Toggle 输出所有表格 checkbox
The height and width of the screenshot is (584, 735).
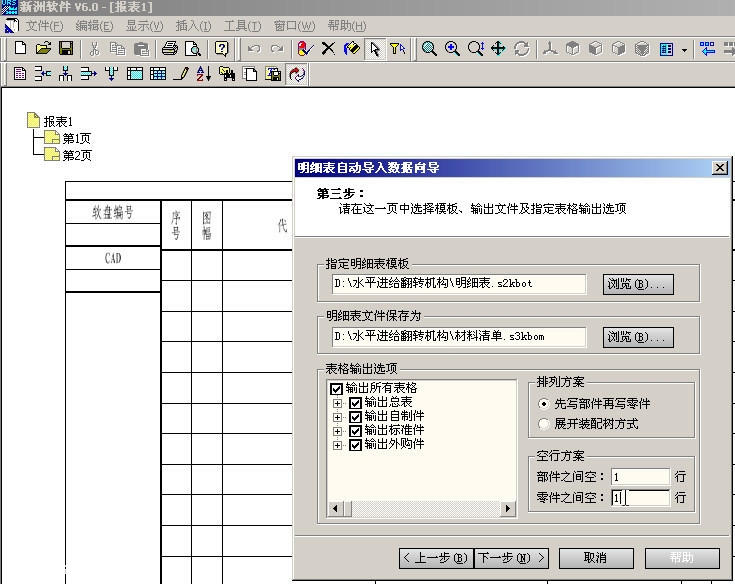[336, 389]
